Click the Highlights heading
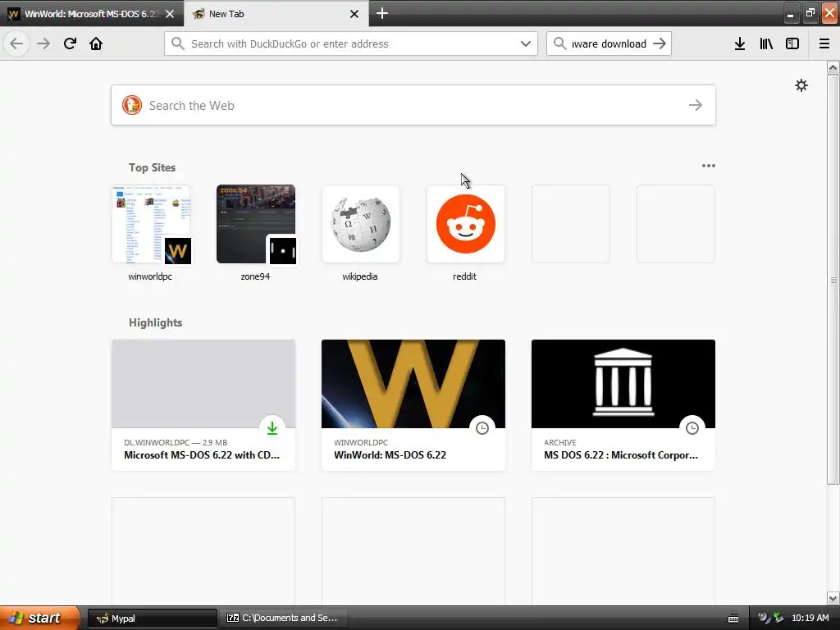Screen dimensions: 840x630 point(155,322)
